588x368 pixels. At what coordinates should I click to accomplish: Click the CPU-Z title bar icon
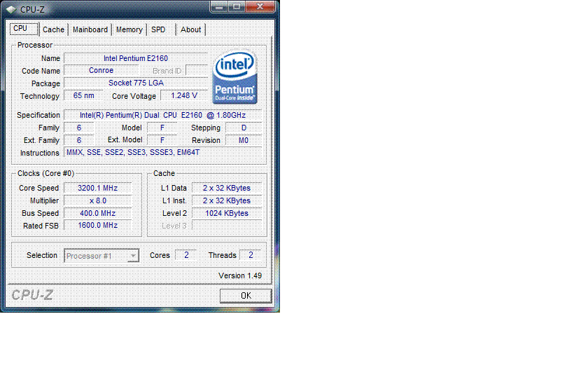pyautogui.click(x=11, y=9)
